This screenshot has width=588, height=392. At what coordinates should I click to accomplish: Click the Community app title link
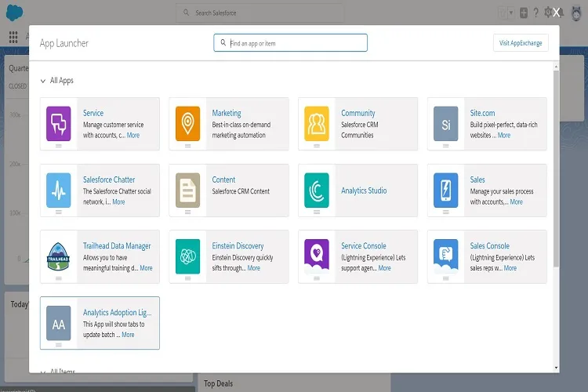pyautogui.click(x=358, y=113)
